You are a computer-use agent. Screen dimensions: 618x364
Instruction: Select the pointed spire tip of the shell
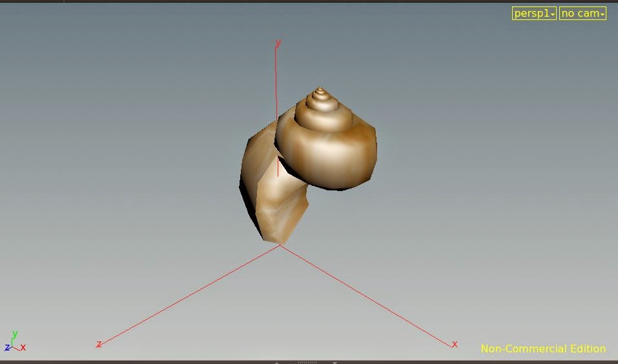click(320, 89)
